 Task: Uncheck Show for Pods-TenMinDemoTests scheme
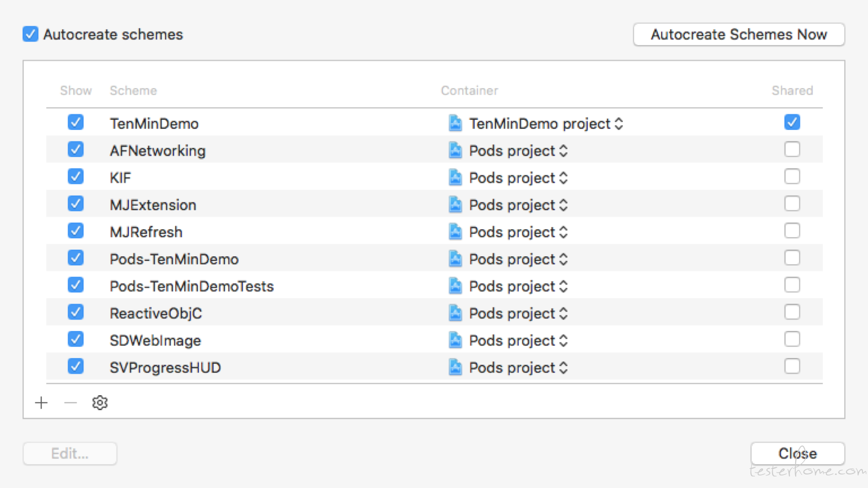click(x=76, y=285)
